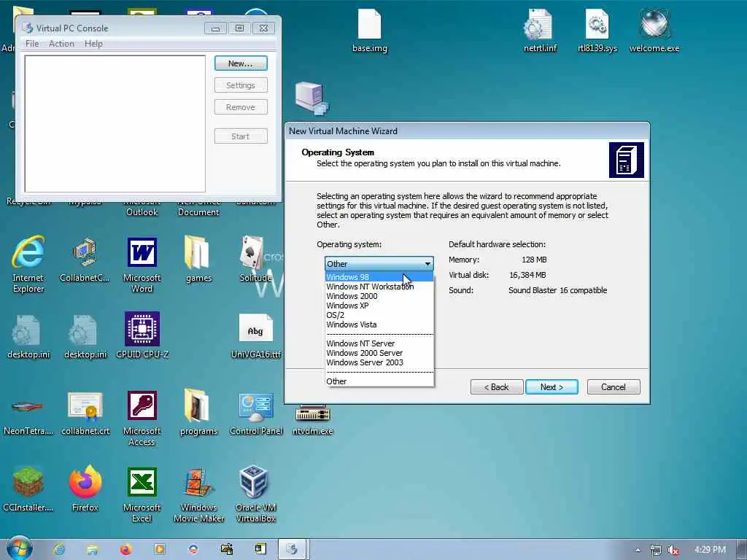Viewport: 747px width, 560px height.
Task: Click the virtual machine list box
Action: (115, 124)
